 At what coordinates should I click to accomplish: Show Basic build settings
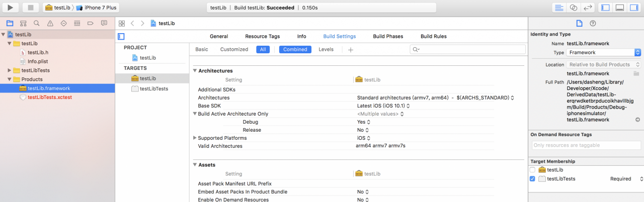click(x=202, y=49)
